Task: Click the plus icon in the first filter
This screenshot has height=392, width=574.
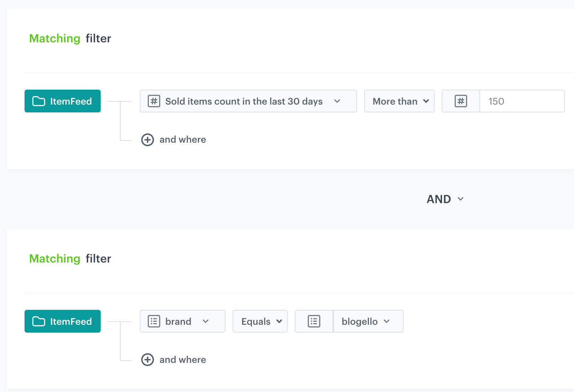Action: 148,140
